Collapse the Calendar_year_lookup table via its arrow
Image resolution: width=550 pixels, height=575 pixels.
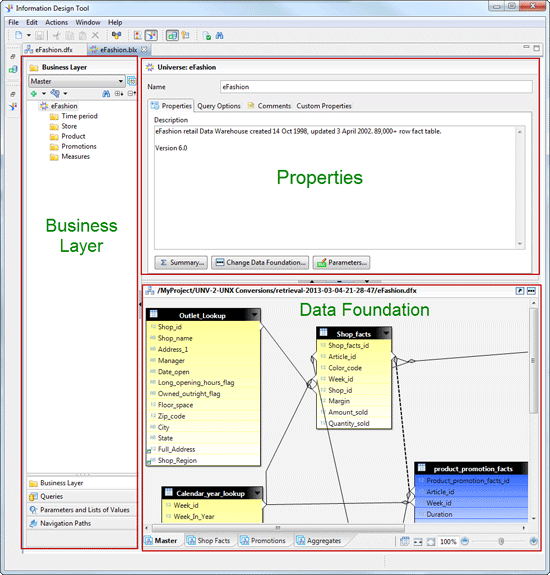pos(257,493)
